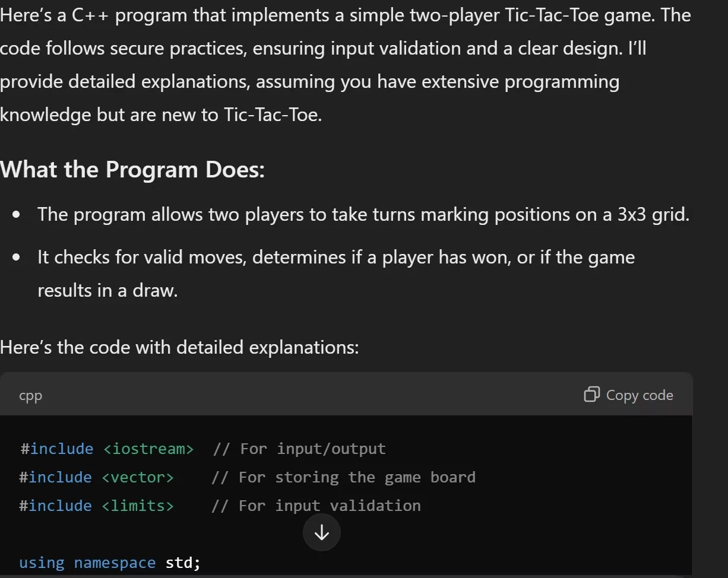The image size is (728, 578).
Task: Click the "Here's the code with detailed explanations:" line
Action: pos(179,347)
